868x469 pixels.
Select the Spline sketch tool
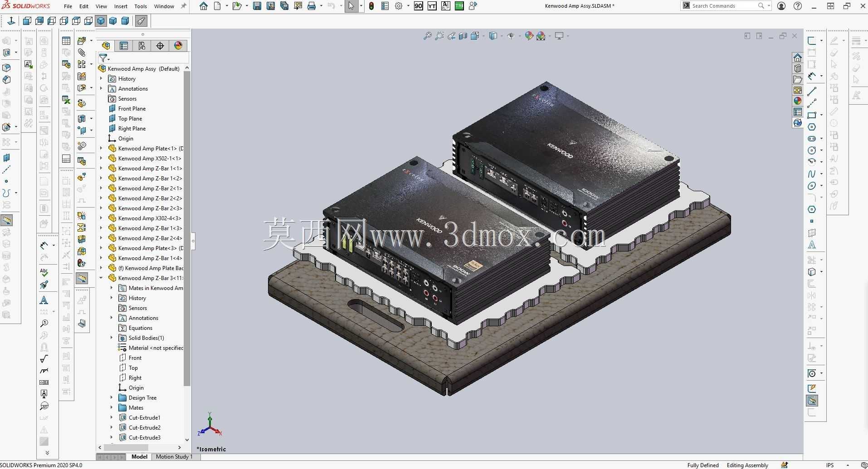point(812,174)
